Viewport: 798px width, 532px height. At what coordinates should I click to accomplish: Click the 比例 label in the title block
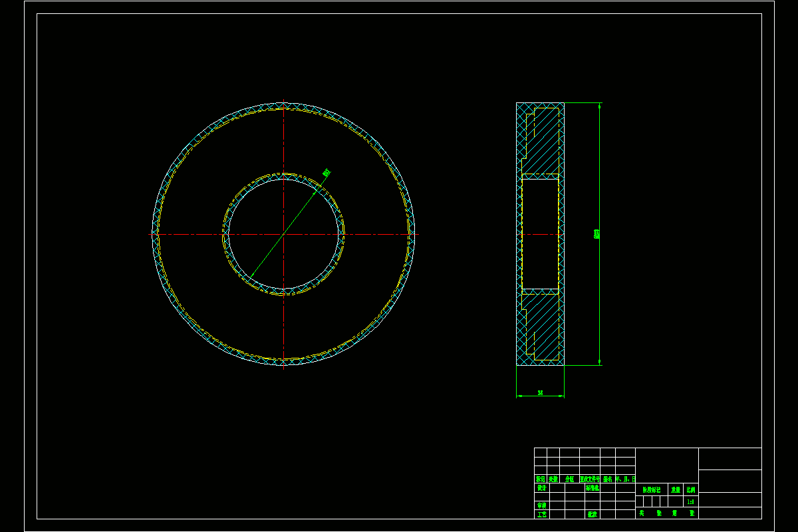point(691,489)
